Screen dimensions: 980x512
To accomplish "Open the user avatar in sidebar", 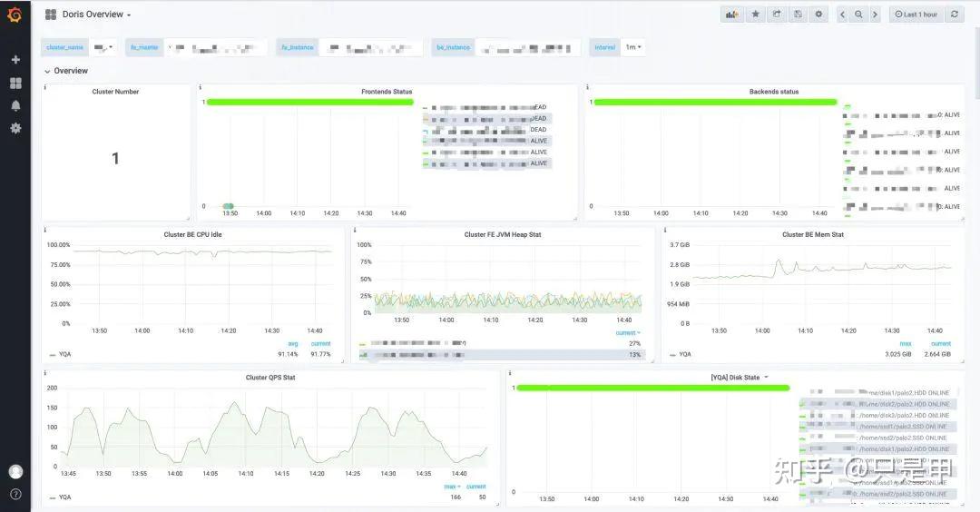I will pyautogui.click(x=15, y=472).
